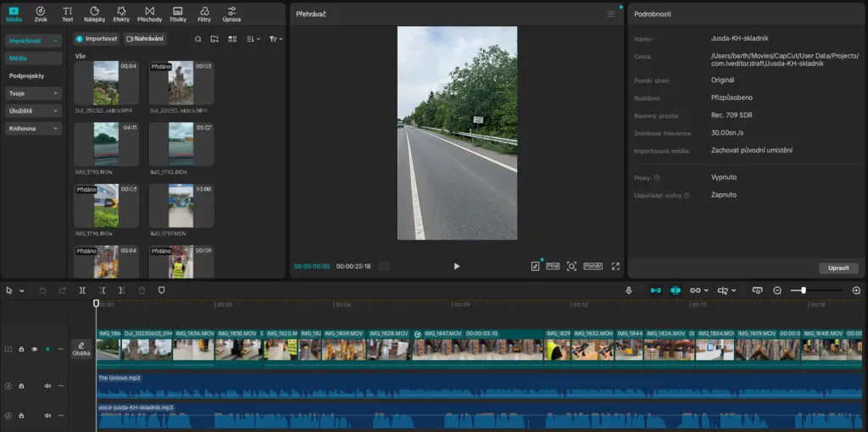
Task: Open the Efekty effects section
Action: click(121, 14)
